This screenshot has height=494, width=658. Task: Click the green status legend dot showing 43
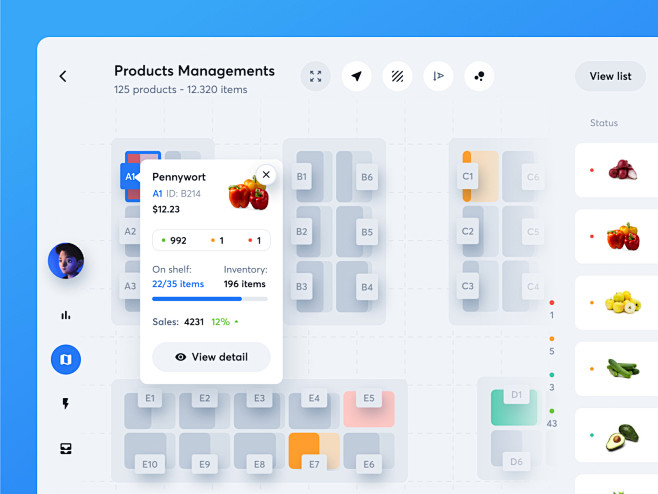tap(552, 411)
